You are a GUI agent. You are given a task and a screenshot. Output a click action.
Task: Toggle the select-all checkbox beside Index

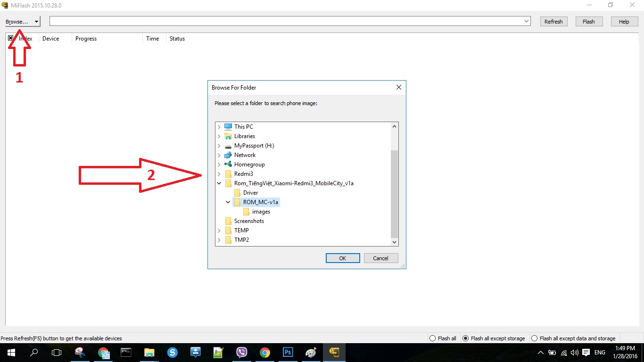coord(11,39)
